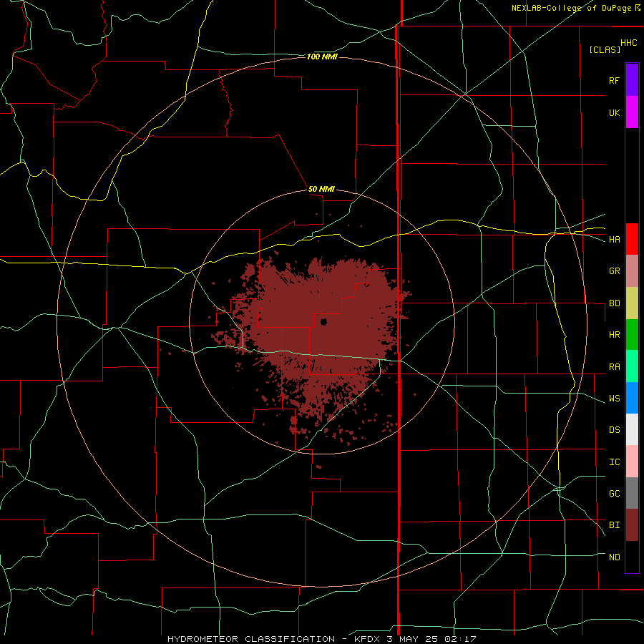
Task: Click the blue WS legend color swatch
Action: point(632,398)
